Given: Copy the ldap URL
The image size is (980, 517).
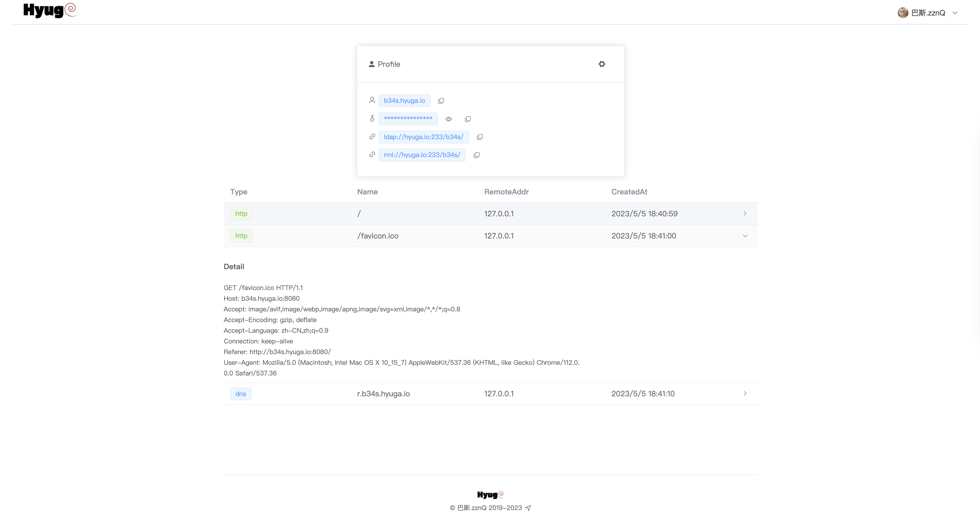Looking at the screenshot, I should tap(480, 137).
